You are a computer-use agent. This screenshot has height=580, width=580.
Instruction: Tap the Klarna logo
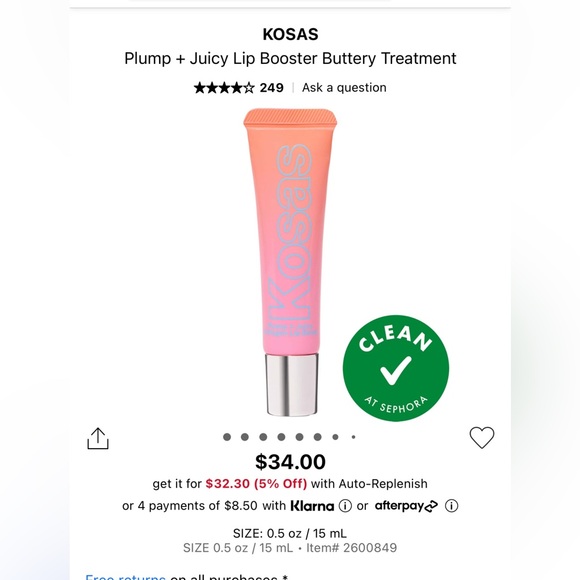pyautogui.click(x=312, y=506)
